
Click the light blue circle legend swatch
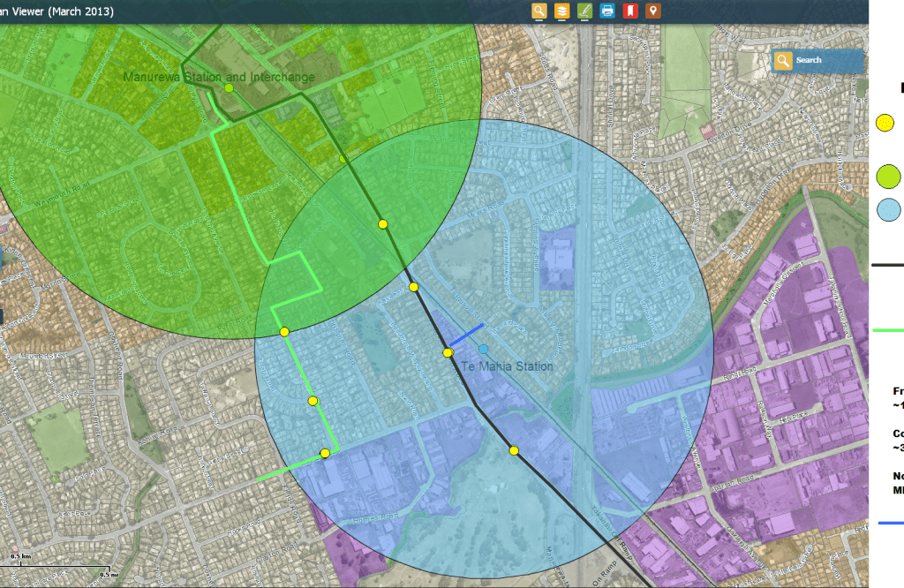click(889, 209)
